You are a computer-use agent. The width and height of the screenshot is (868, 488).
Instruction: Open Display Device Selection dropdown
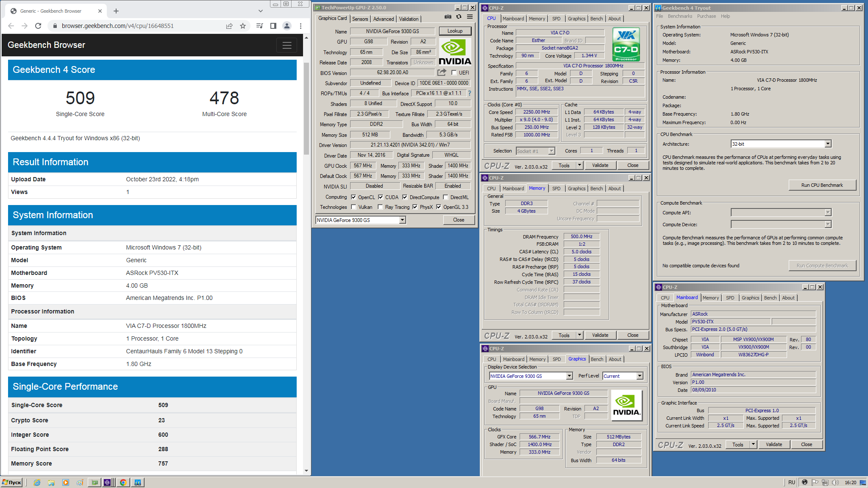tap(569, 376)
